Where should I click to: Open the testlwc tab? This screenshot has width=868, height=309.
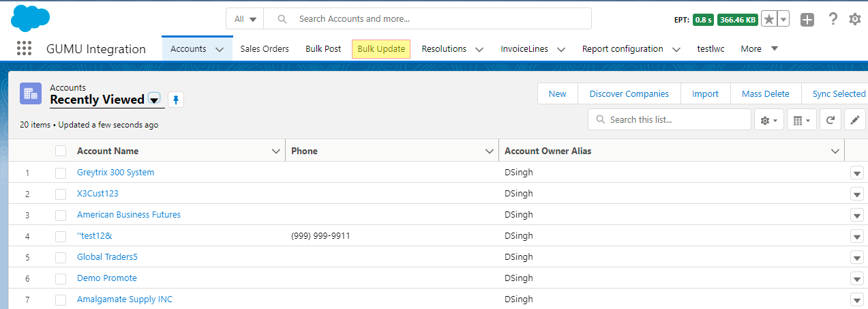tap(710, 48)
